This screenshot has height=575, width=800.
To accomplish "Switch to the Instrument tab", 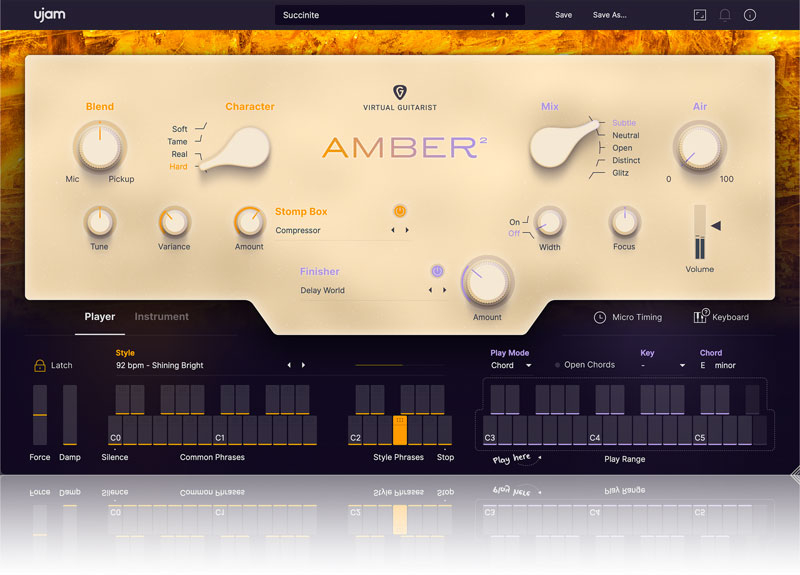I will click(x=161, y=317).
